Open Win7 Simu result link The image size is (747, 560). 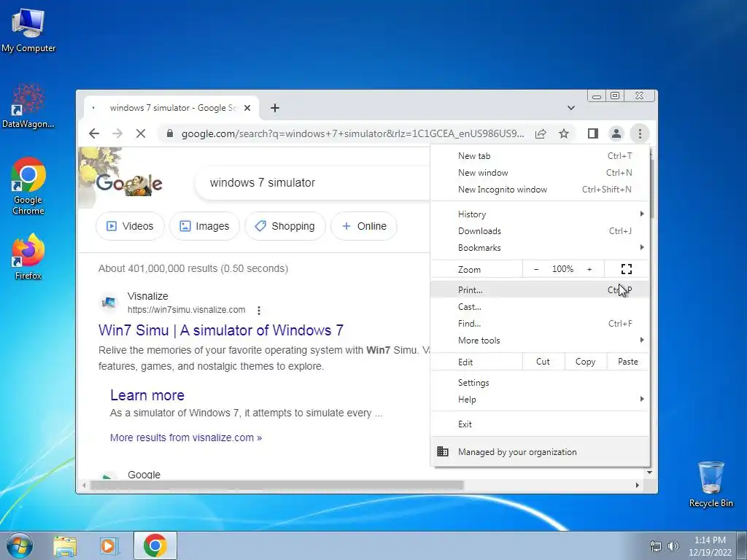[x=221, y=330]
